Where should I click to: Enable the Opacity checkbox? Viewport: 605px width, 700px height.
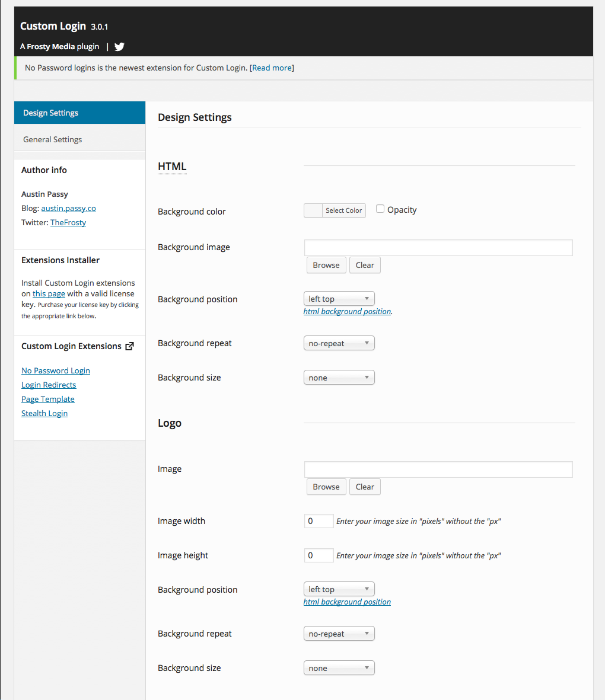tap(380, 209)
